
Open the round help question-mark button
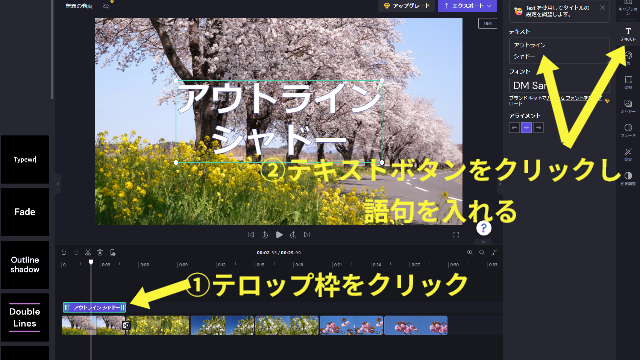coord(484,228)
